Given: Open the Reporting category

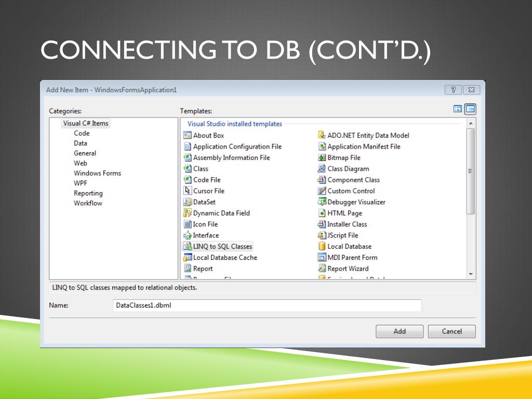Looking at the screenshot, I should pyautogui.click(x=88, y=193).
